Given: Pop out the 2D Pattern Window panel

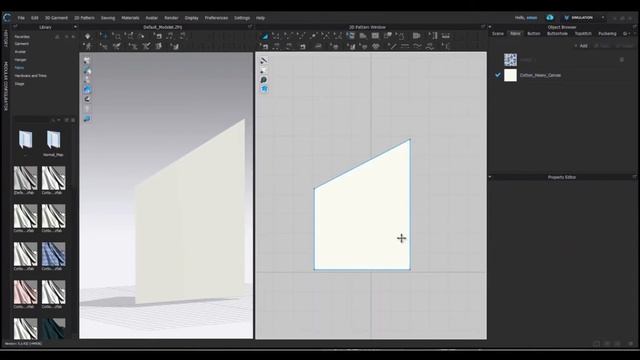Looking at the screenshot, I should coord(483,27).
